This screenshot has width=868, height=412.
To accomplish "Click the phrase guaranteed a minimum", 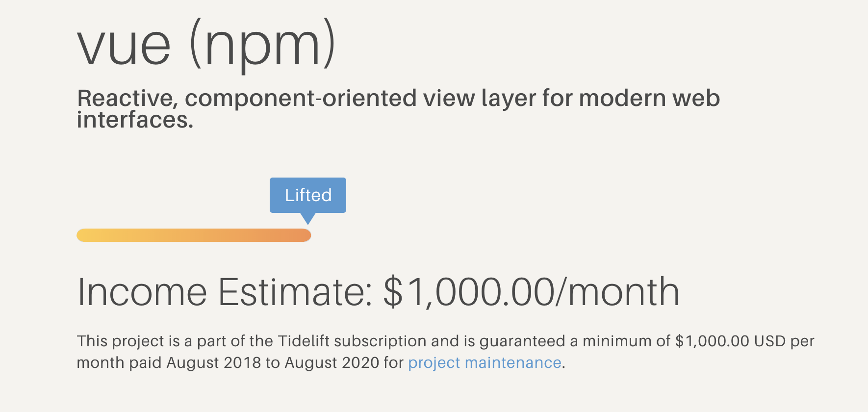I will (x=550, y=341).
